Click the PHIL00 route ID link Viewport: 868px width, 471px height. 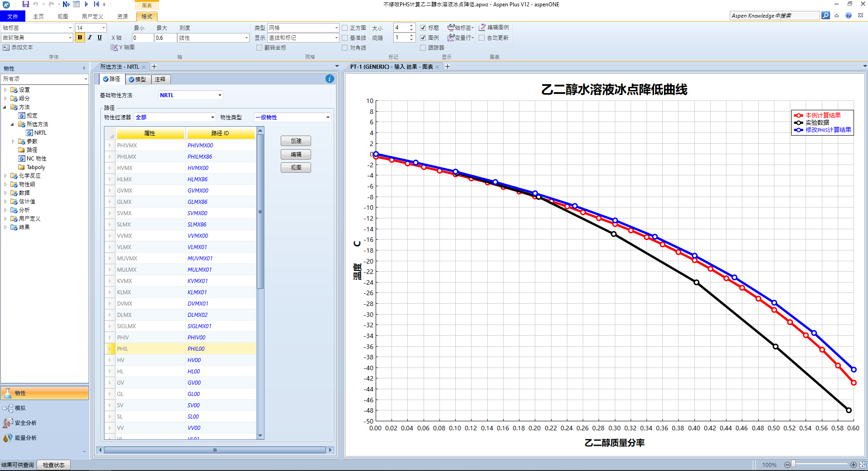[196, 349]
